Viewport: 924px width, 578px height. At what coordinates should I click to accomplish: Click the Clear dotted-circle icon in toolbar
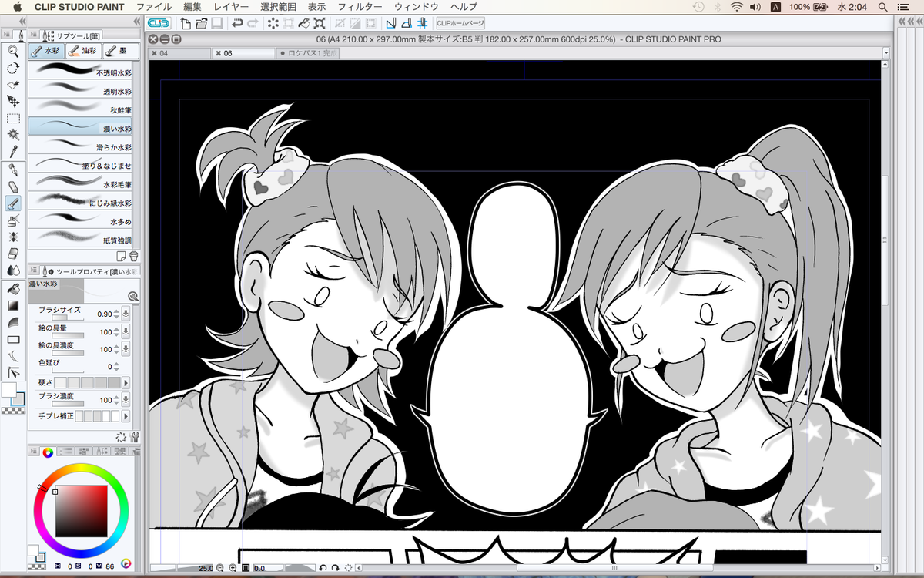pos(273,23)
